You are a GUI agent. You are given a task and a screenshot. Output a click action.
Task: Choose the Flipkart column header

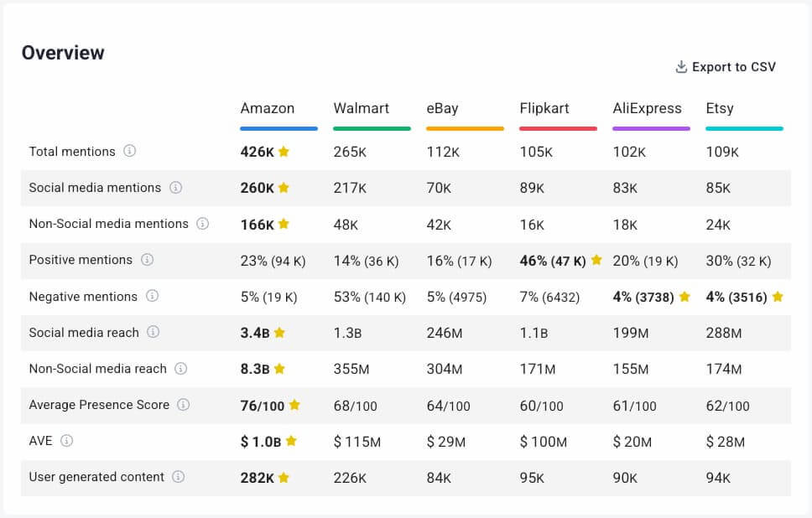pos(544,108)
